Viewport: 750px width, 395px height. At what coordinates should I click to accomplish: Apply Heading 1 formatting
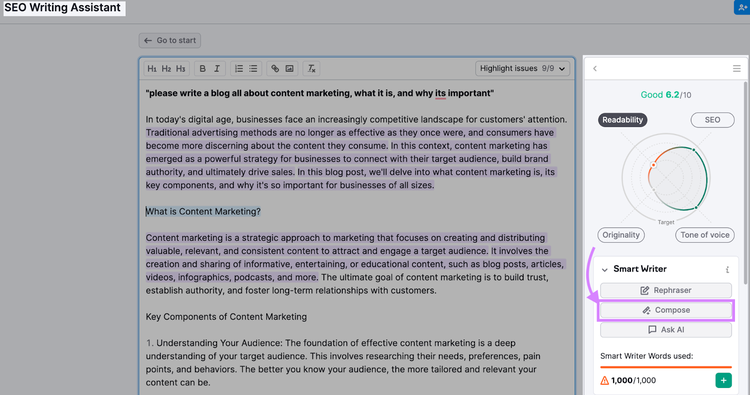click(152, 69)
